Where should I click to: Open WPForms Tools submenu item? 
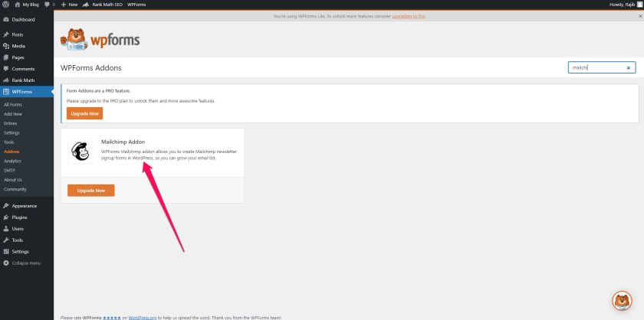[x=9, y=142]
